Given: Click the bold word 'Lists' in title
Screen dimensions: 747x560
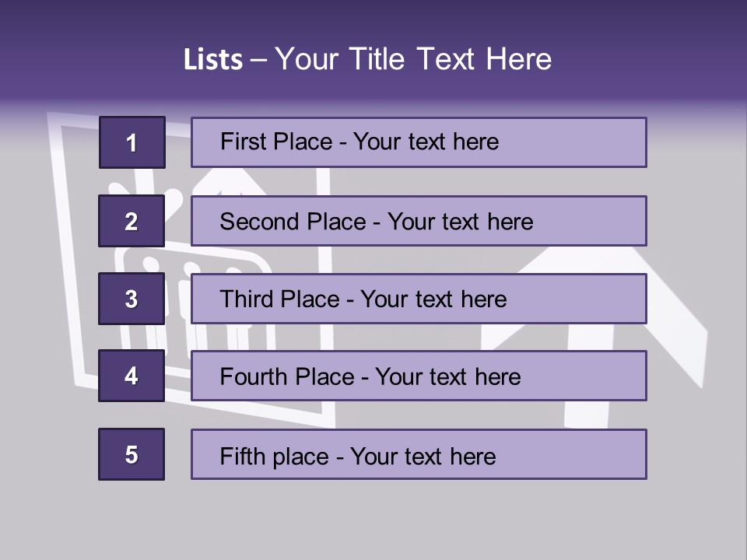Looking at the screenshot, I should (213, 60).
